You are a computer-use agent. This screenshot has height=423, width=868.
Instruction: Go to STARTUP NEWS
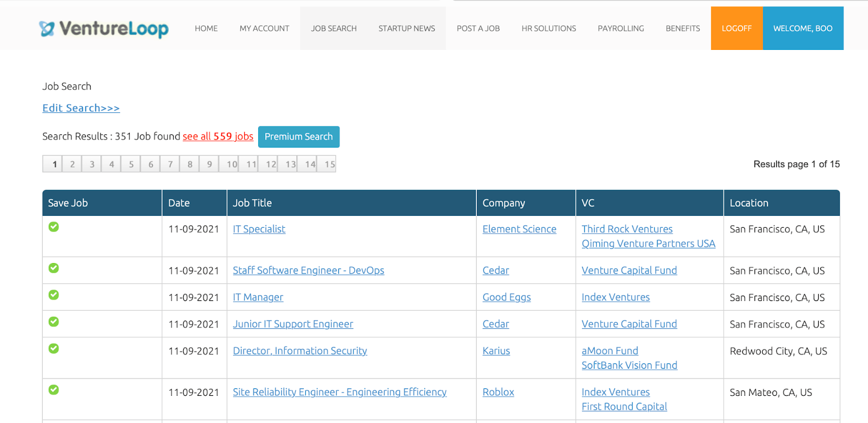point(407,28)
